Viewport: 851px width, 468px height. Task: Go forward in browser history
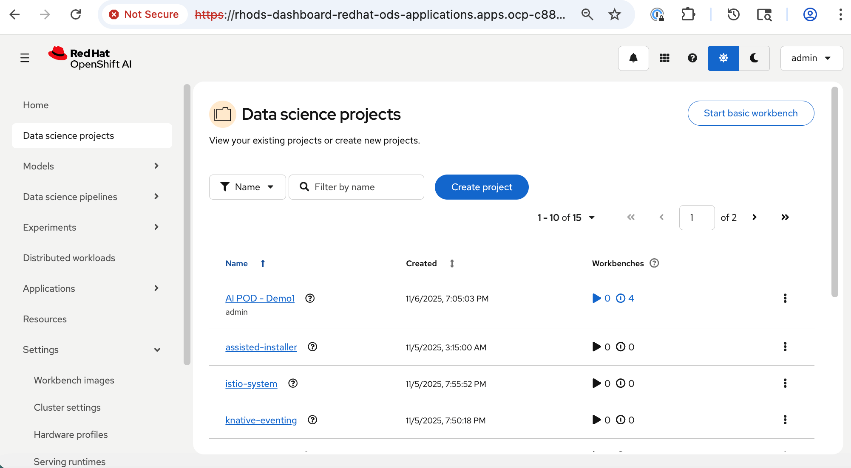coord(45,15)
